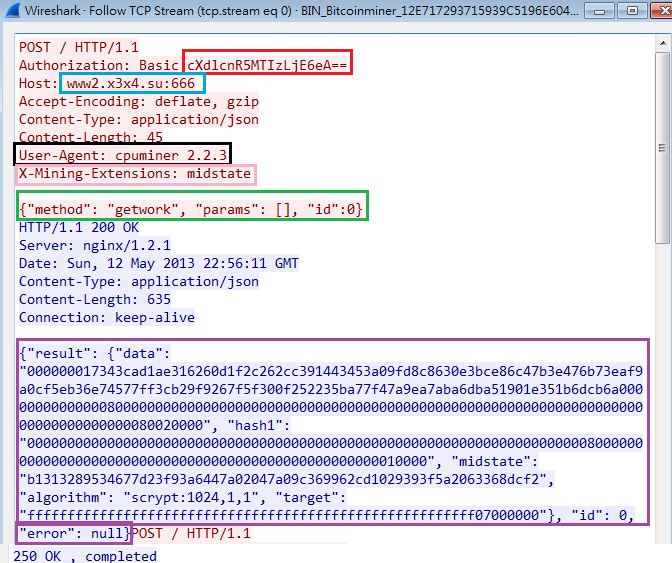Click the "result": {"data": text
The height and width of the screenshot is (563, 672).
tap(95, 353)
